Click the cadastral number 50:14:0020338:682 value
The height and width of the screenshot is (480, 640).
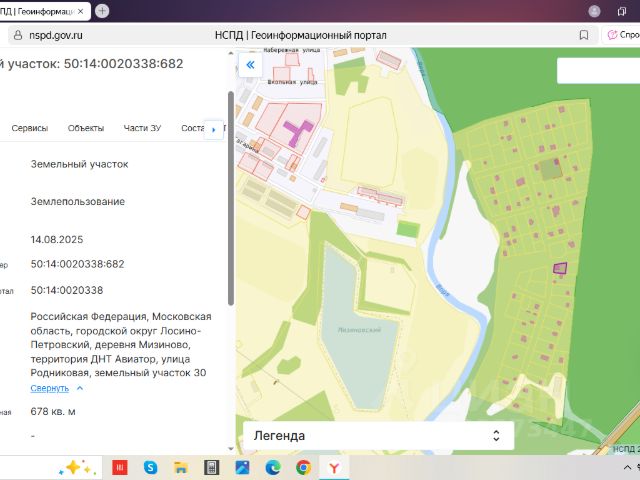tap(78, 264)
